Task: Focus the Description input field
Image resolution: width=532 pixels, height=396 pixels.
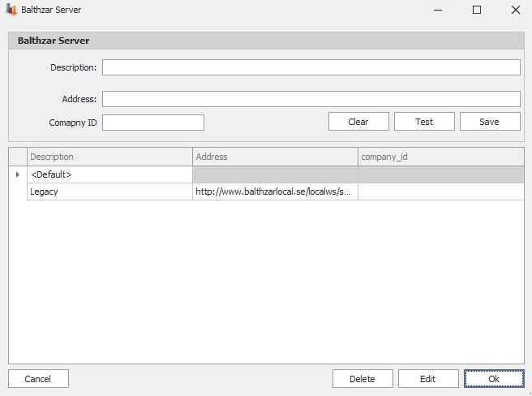Action: point(311,67)
